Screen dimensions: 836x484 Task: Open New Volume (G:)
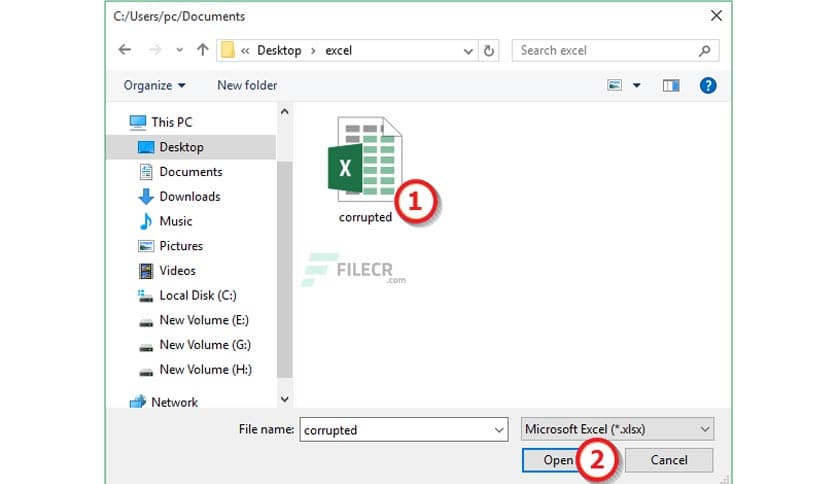(x=205, y=345)
